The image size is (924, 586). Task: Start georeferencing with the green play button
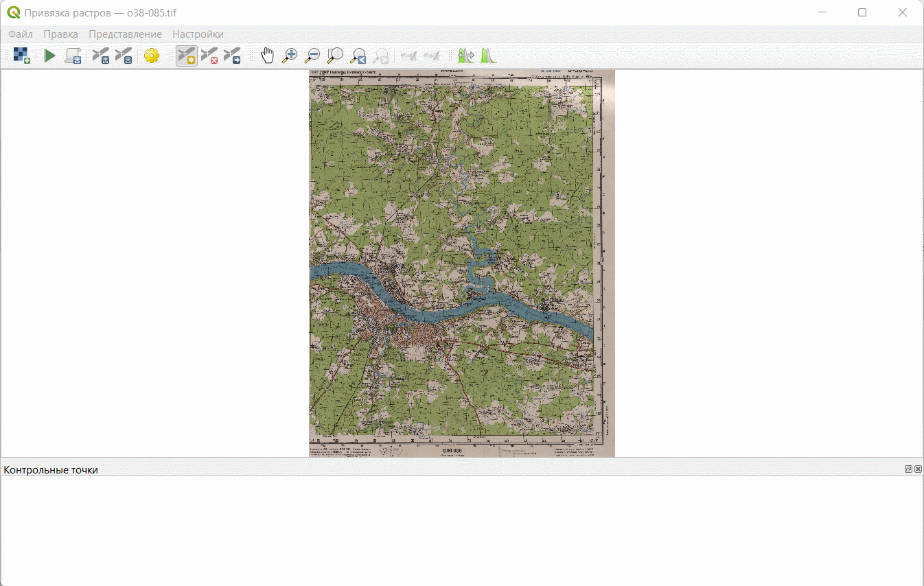tap(49, 56)
